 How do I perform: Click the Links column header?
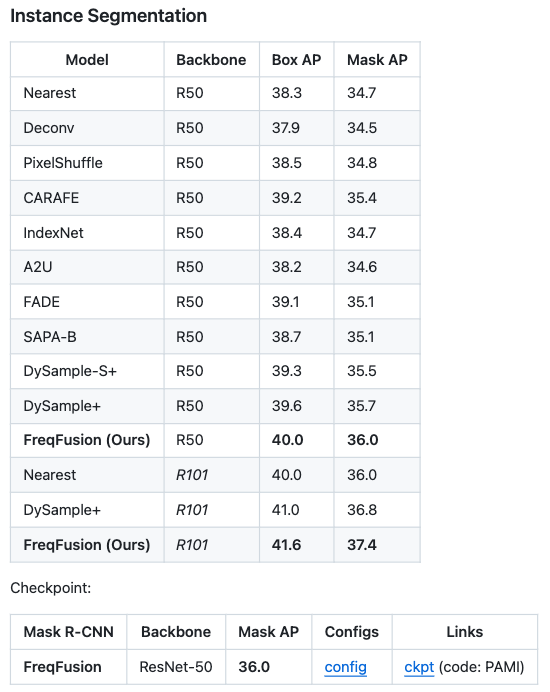point(465,632)
